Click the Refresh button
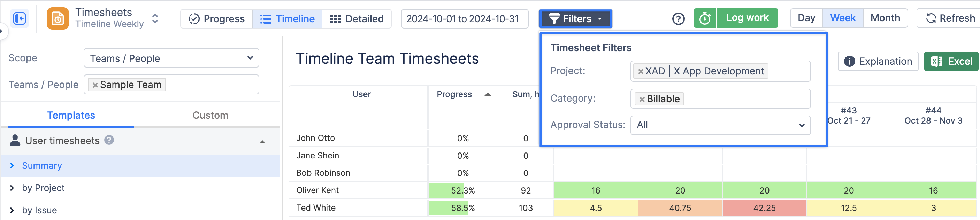 (x=950, y=18)
